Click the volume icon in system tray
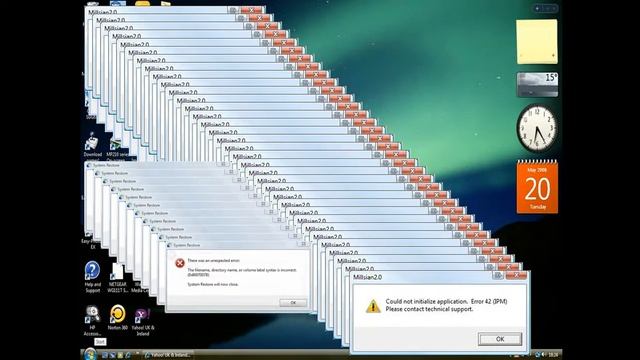This screenshot has width=640, height=360. [x=544, y=355]
